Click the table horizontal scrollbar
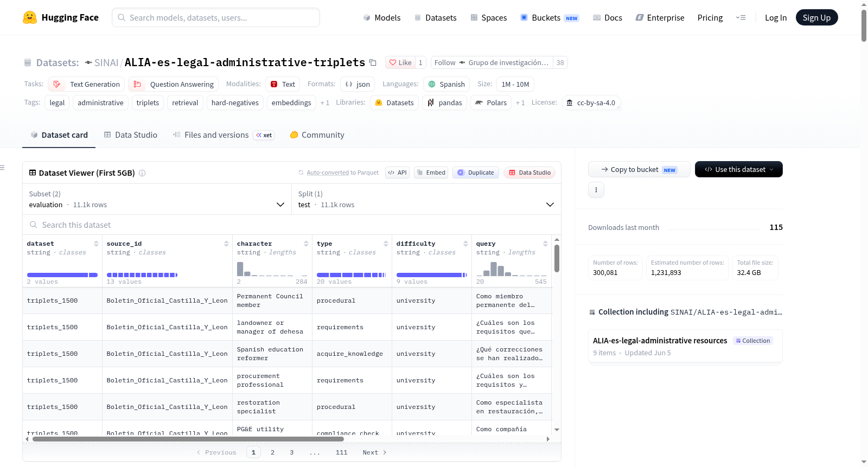The height and width of the screenshot is (467, 868). [188, 439]
